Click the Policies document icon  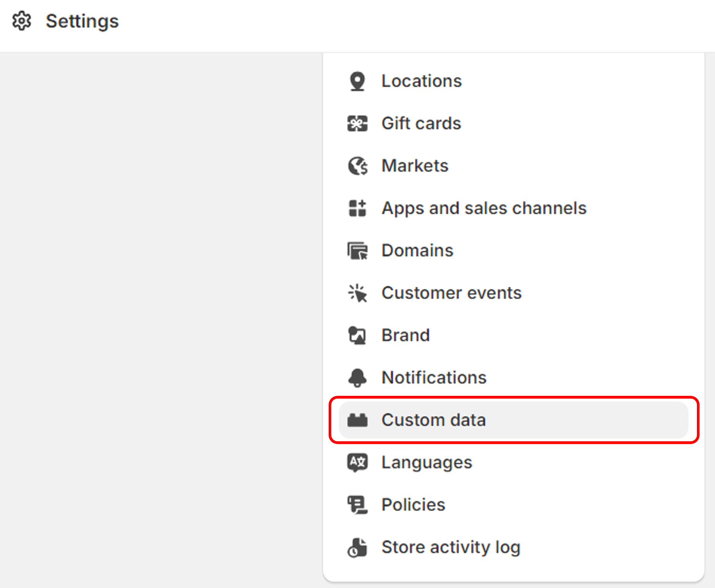pos(357,505)
